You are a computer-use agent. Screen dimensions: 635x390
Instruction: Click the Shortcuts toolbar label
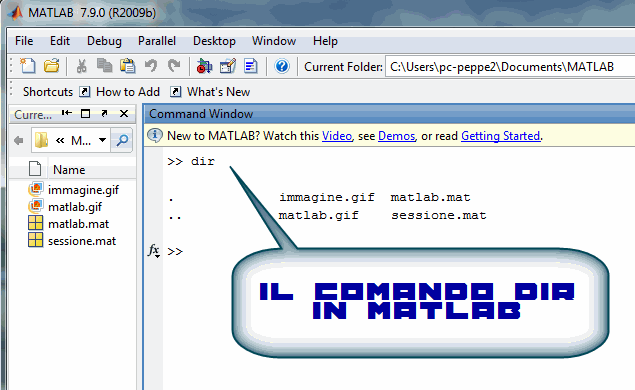click(x=48, y=92)
